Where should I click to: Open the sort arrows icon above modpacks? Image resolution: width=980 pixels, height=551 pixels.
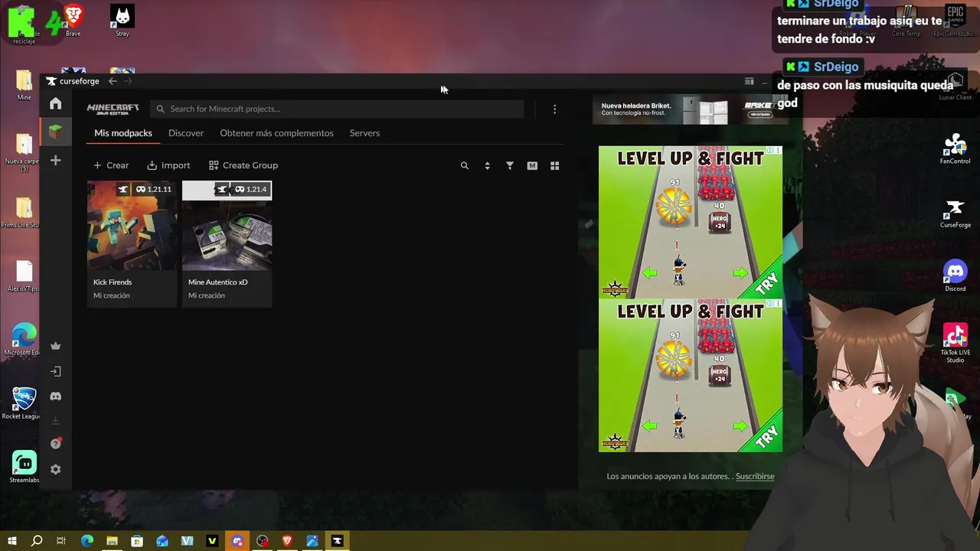pos(487,165)
